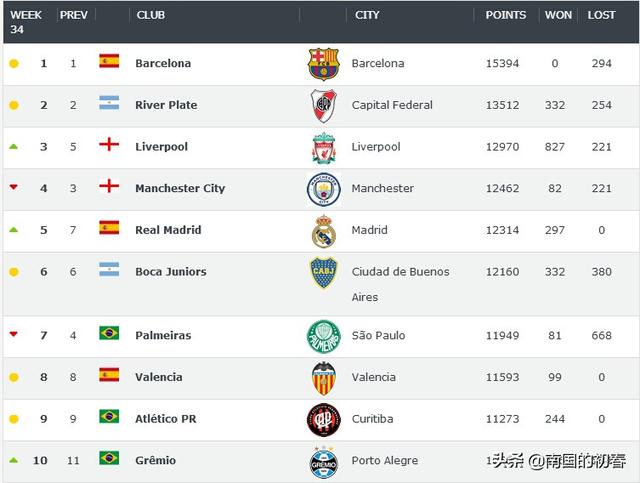Click Brazil flag next to Palmeiras

(109, 333)
